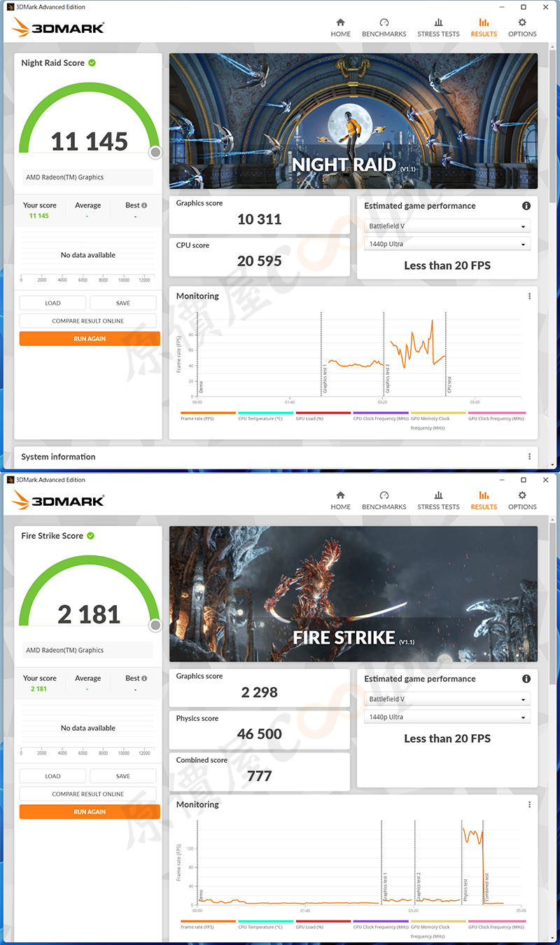Open OPTIONS tab in Fire Strike window

522,501
